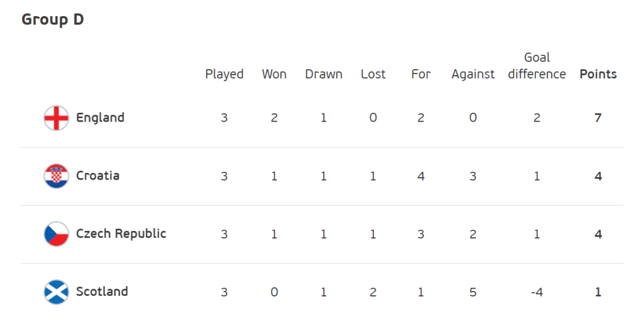
Task: Select the Goal difference column header
Action: pyautogui.click(x=537, y=66)
